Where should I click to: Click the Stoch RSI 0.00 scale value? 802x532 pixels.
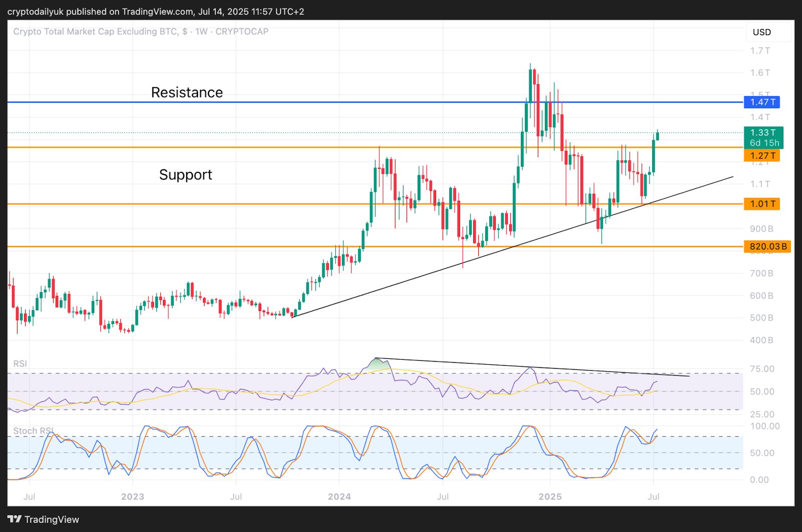(x=759, y=480)
